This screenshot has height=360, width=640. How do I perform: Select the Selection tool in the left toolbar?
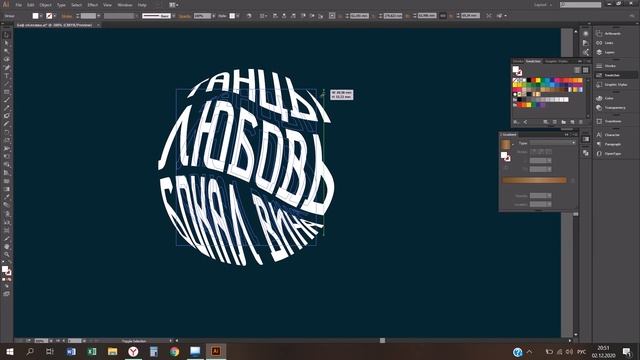point(7,36)
